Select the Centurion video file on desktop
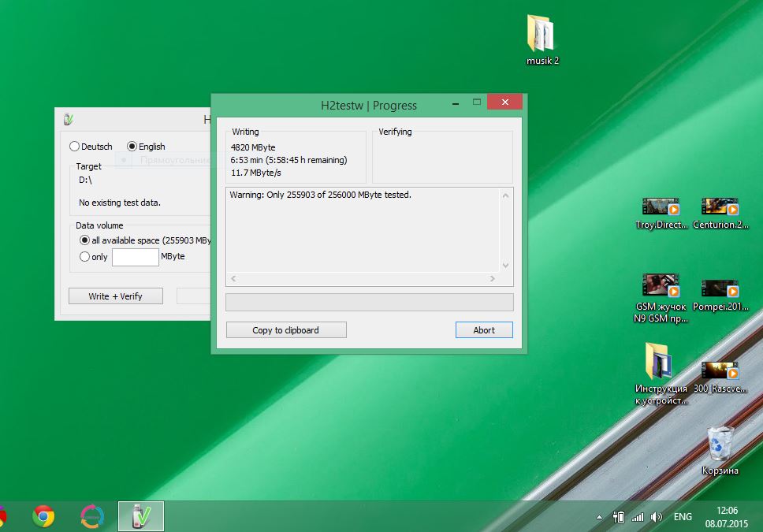The image size is (763, 532). [720, 208]
